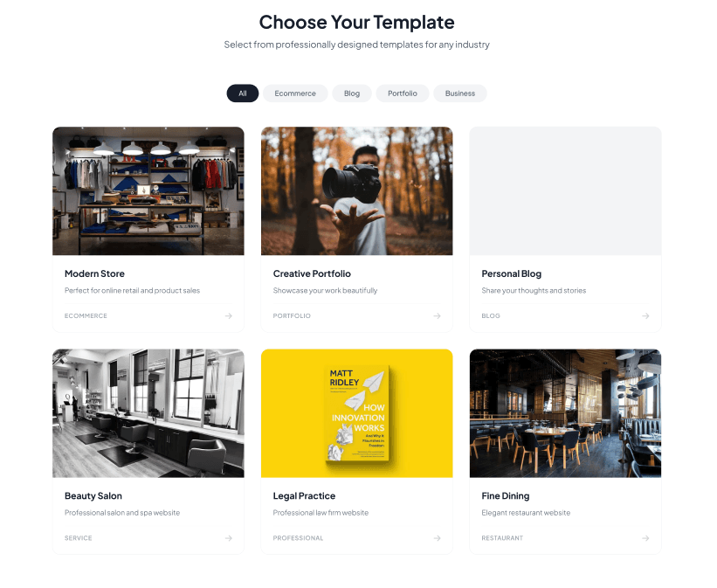Click the arrow icon on Legal Practice card
Image resolution: width=717 pixels, height=588 pixels.
pos(438,538)
